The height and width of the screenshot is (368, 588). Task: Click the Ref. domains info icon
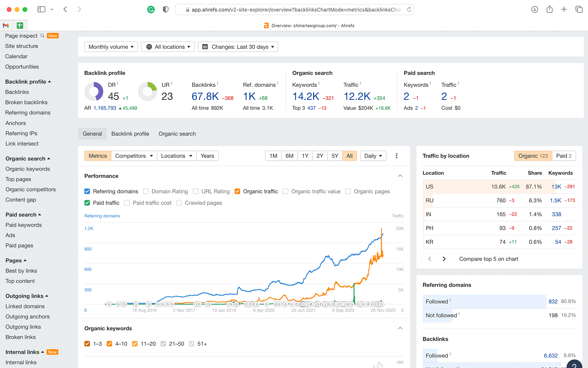[277, 83]
